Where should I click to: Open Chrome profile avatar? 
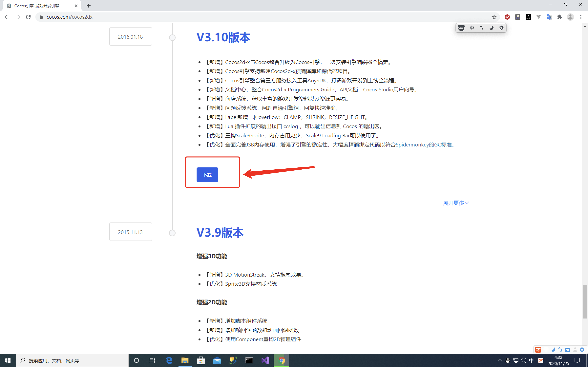point(570,17)
